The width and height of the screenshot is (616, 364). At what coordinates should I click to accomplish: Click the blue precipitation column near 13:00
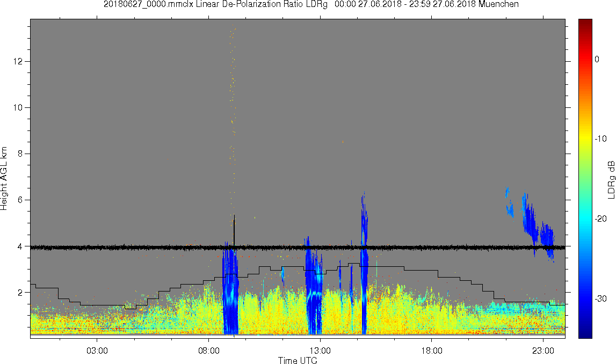314,285
